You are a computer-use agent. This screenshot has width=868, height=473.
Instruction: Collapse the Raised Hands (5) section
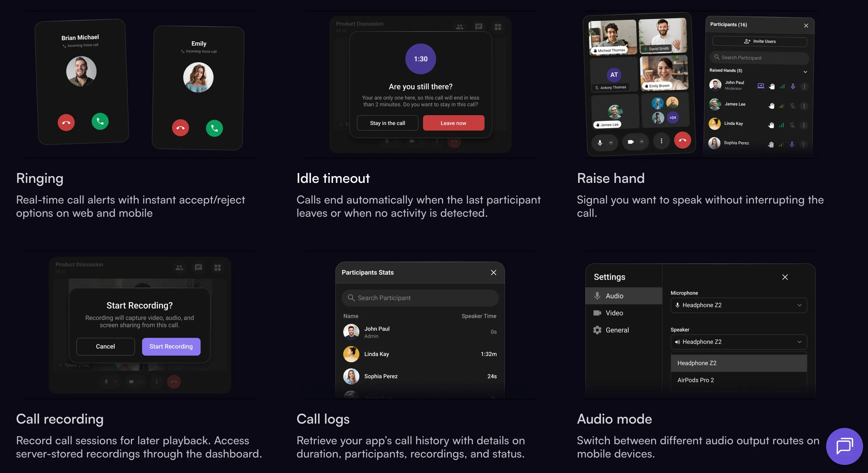click(x=805, y=72)
